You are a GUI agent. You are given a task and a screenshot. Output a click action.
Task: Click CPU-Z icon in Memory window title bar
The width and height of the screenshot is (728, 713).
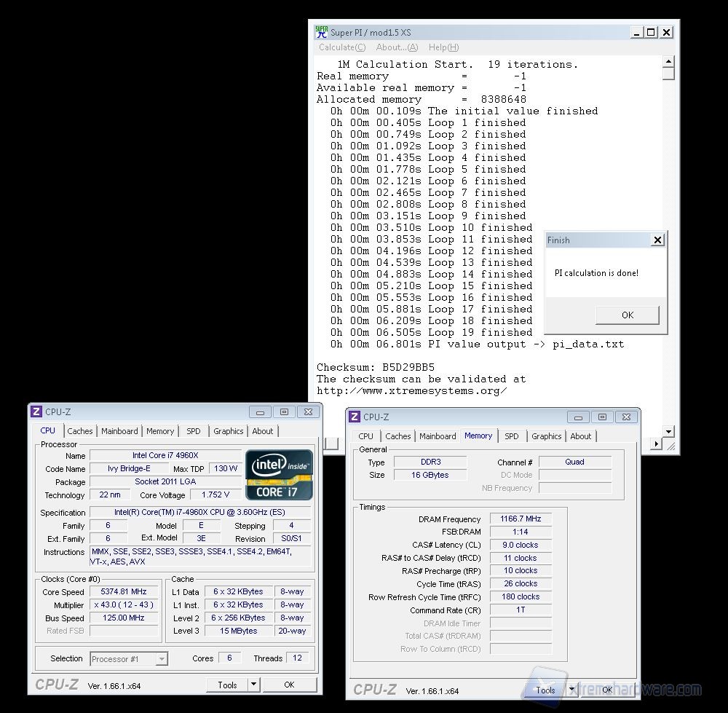tap(355, 417)
